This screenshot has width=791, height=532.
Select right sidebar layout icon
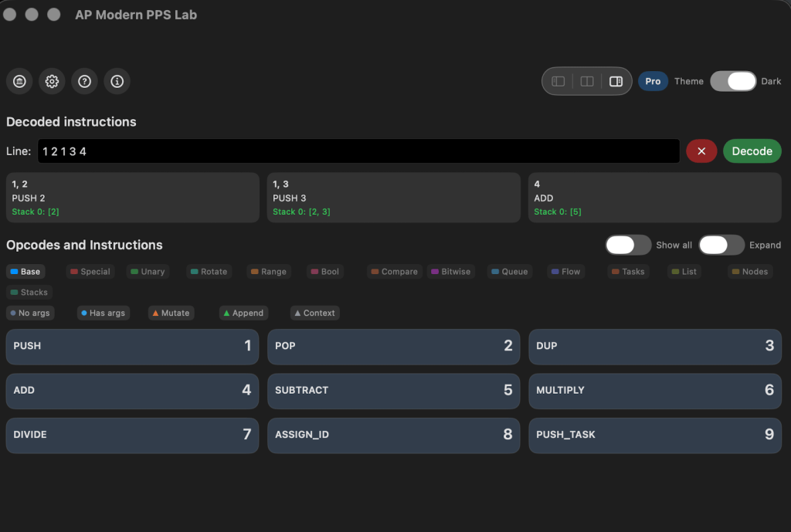coord(616,81)
